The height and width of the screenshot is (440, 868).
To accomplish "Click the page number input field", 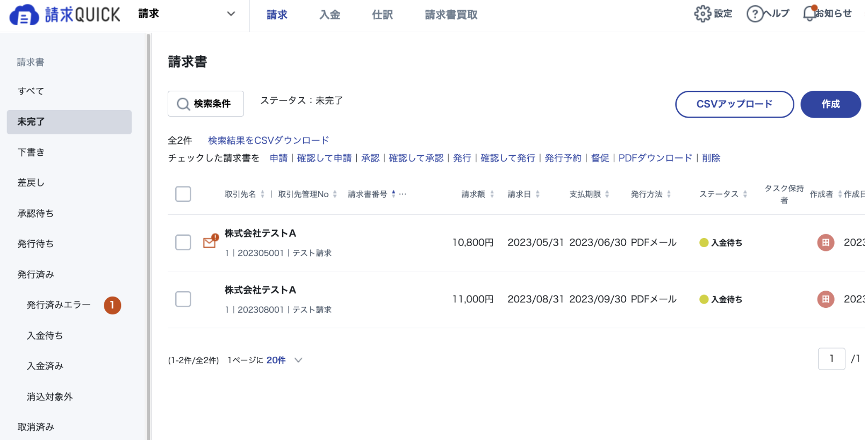I will 831,359.
